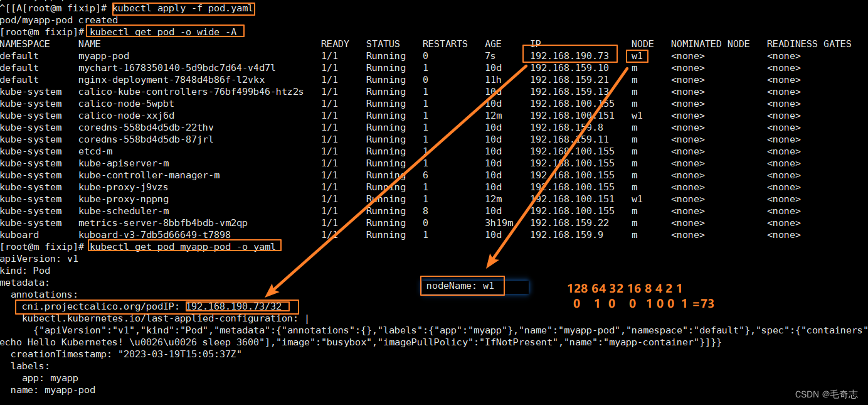The image size is (868, 405).
Task: Click the restart count 6 for kube-controller-manager-m
Action: pyautogui.click(x=425, y=175)
